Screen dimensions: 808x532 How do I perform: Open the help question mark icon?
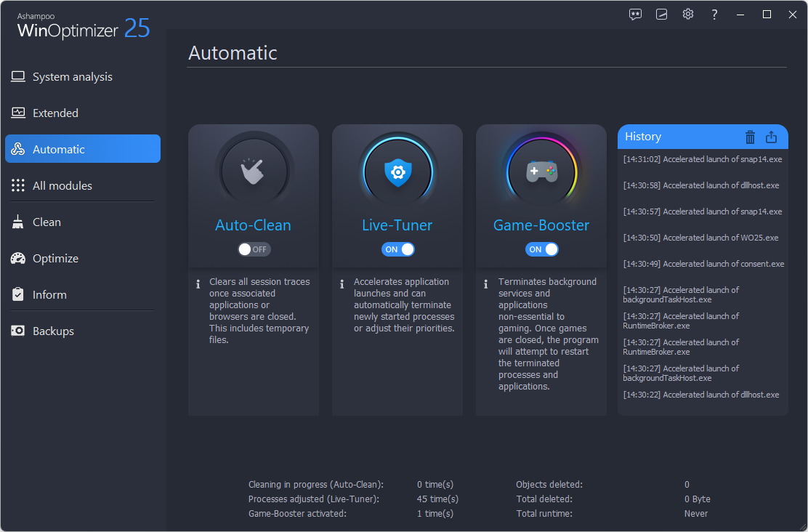pos(714,15)
